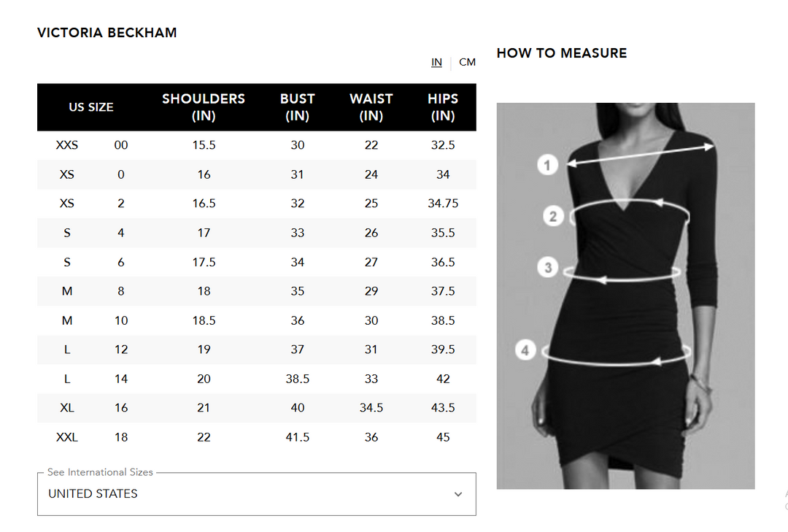The height and width of the screenshot is (532, 788).
Task: Click the BUST (IN) column header
Action: pos(297,107)
